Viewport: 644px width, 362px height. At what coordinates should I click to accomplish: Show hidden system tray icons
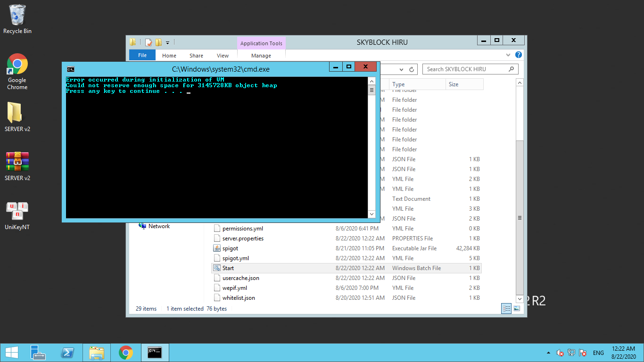tap(548, 353)
